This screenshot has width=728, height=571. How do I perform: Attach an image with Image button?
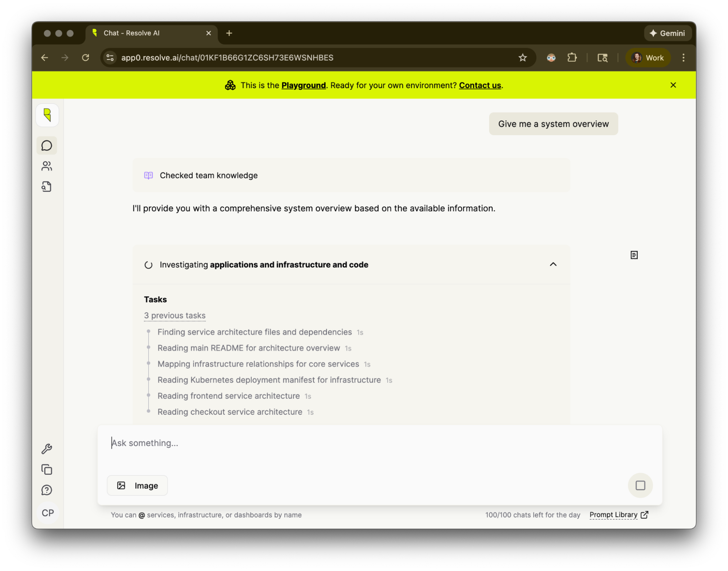[137, 485]
